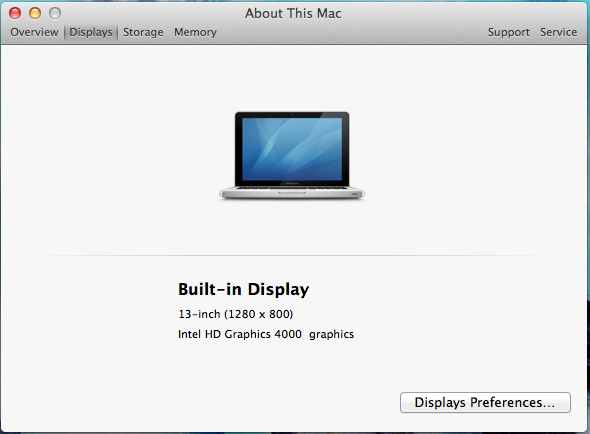
Task: Open the Service section
Action: [558, 32]
